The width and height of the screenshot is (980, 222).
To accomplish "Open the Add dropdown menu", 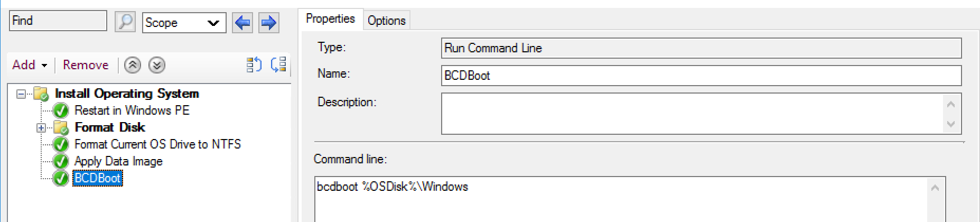I will pos(30,65).
